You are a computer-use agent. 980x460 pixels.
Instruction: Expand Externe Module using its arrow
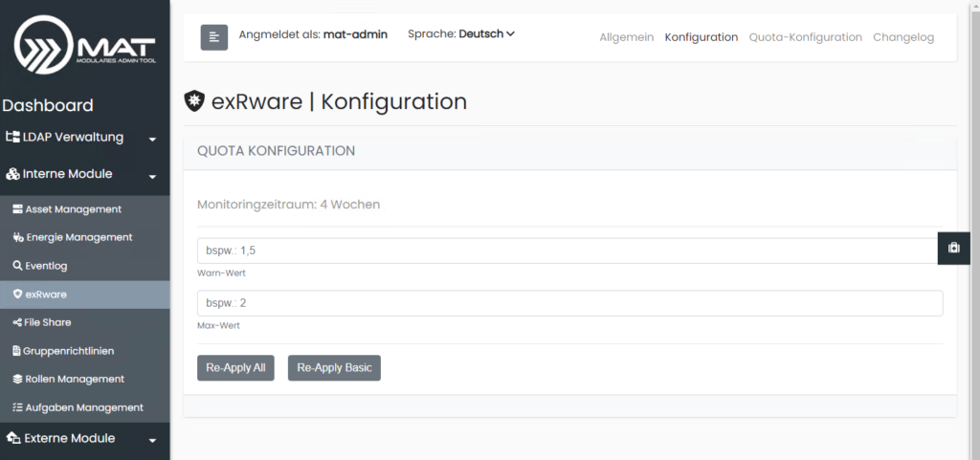point(152,441)
